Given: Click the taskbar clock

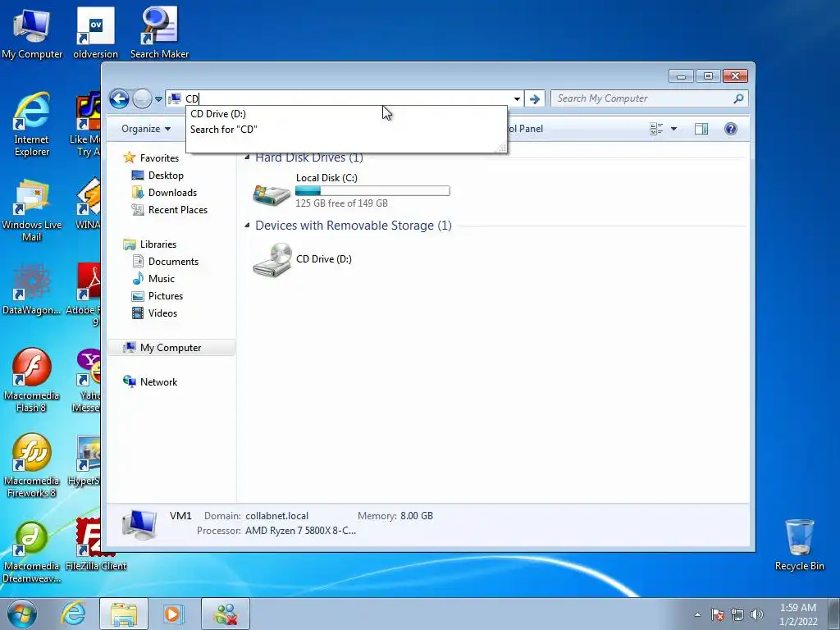Looking at the screenshot, I should coord(797,614).
